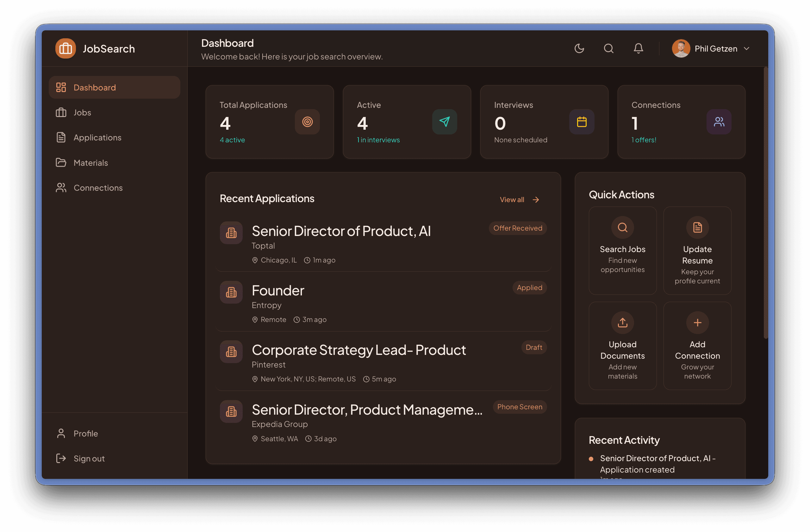The image size is (810, 532).
Task: Open the JobSearch briefcase logo icon
Action: [x=65, y=48]
